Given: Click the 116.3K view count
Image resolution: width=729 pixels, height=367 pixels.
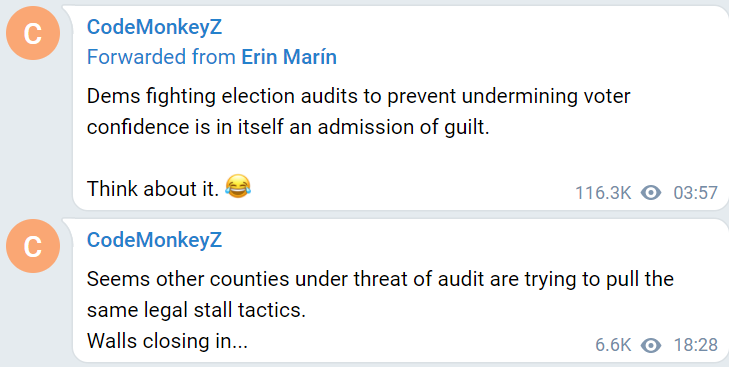Looking at the screenshot, I should (x=603, y=193).
